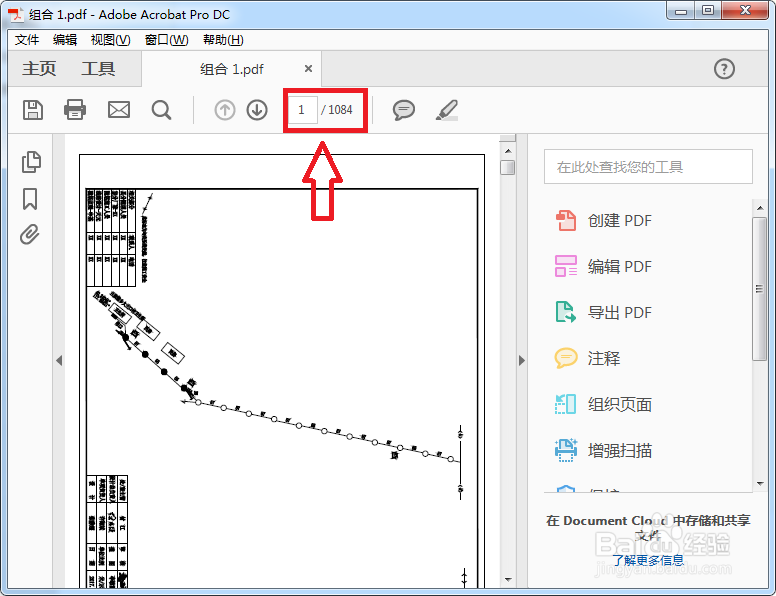Send file by email with the envelope icon

point(119,110)
